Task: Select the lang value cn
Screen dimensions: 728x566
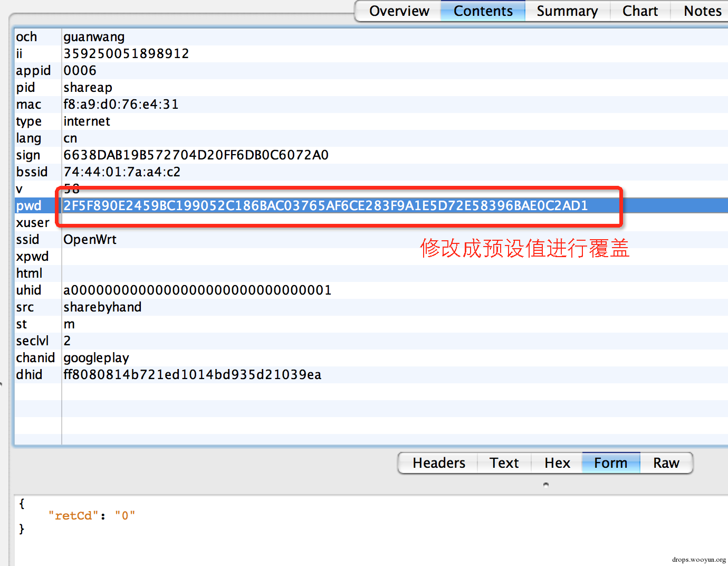Action: (70, 138)
